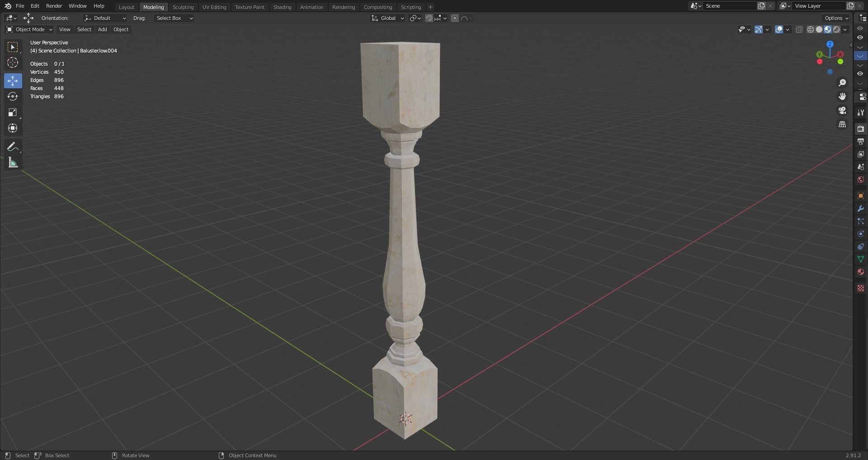The width and height of the screenshot is (868, 460).
Task: Open the Drag Select Box dropdown
Action: (x=174, y=18)
